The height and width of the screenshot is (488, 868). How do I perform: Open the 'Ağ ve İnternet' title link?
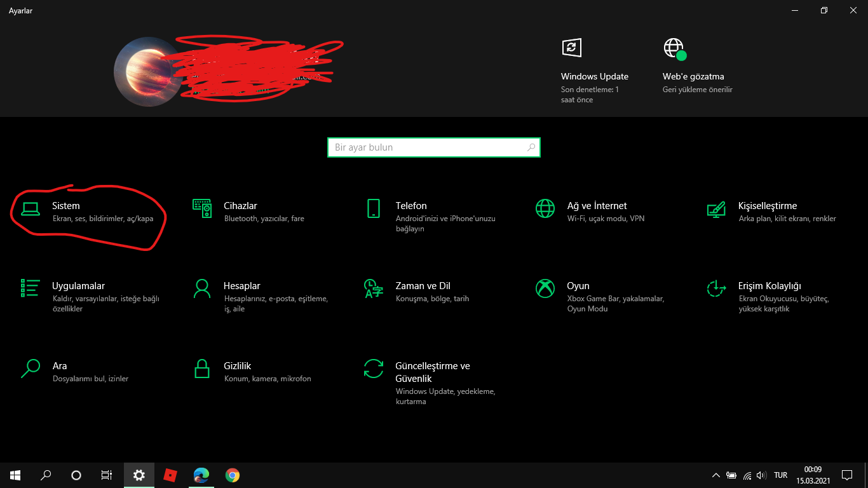pos(597,206)
